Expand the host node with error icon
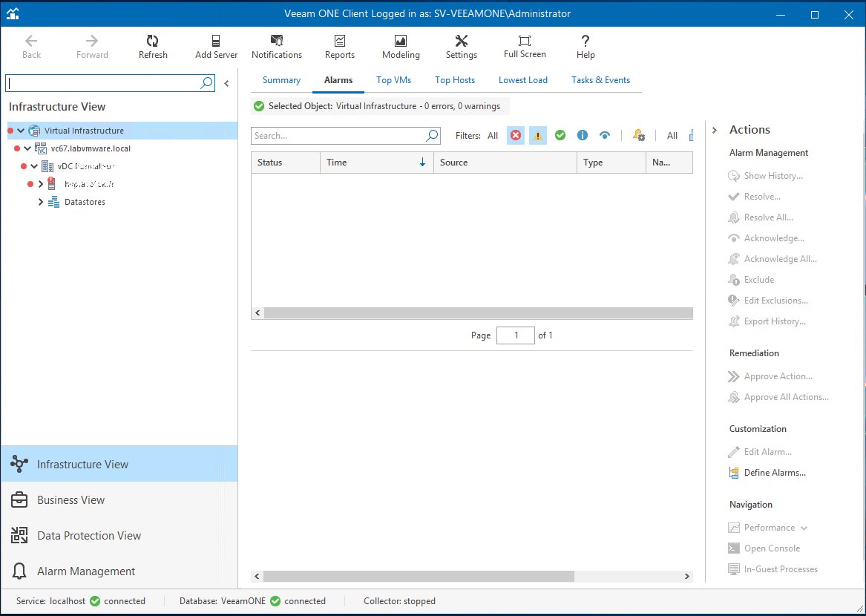The image size is (866, 616). pyautogui.click(x=40, y=184)
